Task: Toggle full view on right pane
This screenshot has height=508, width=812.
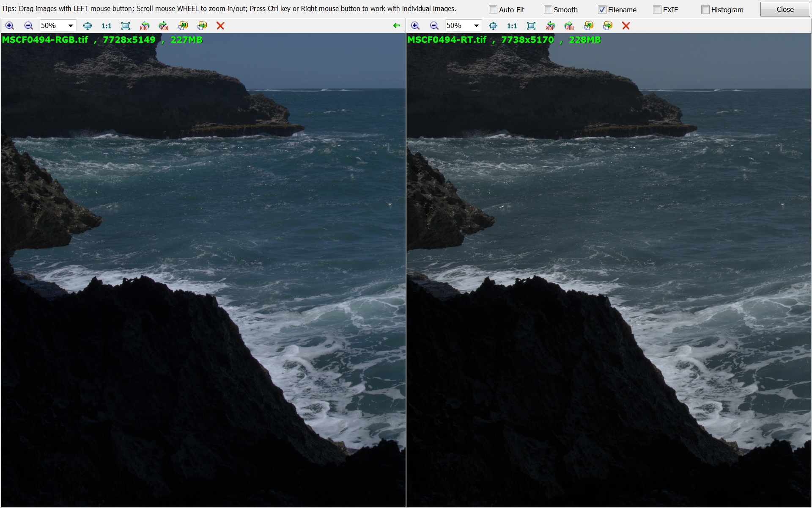Action: point(531,26)
